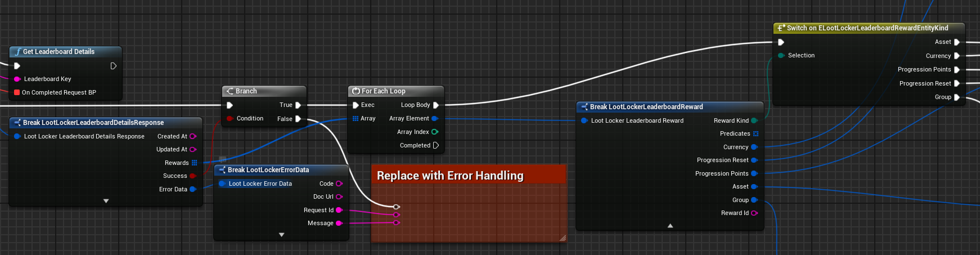Click the Predicates array pin

click(x=756, y=133)
